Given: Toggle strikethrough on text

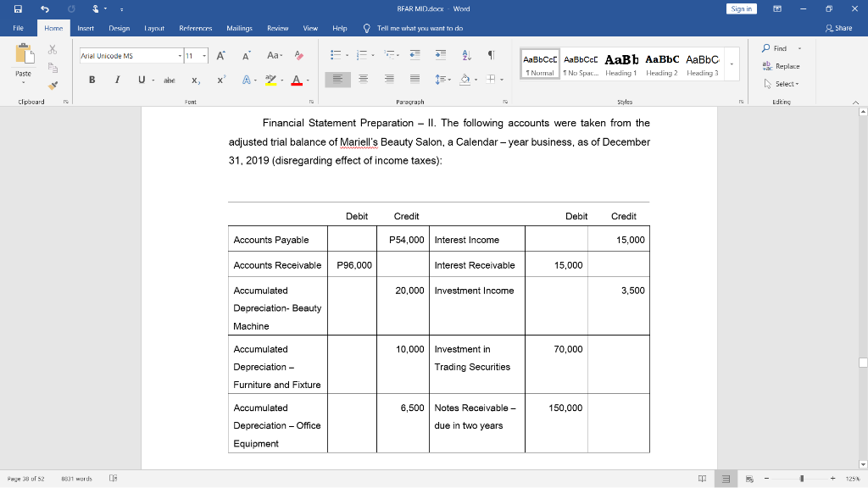Looking at the screenshot, I should pos(170,80).
